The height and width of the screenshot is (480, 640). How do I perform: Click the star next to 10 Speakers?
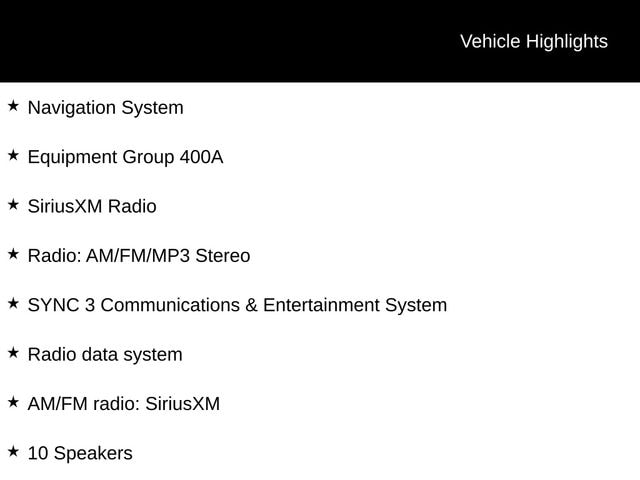point(13,452)
